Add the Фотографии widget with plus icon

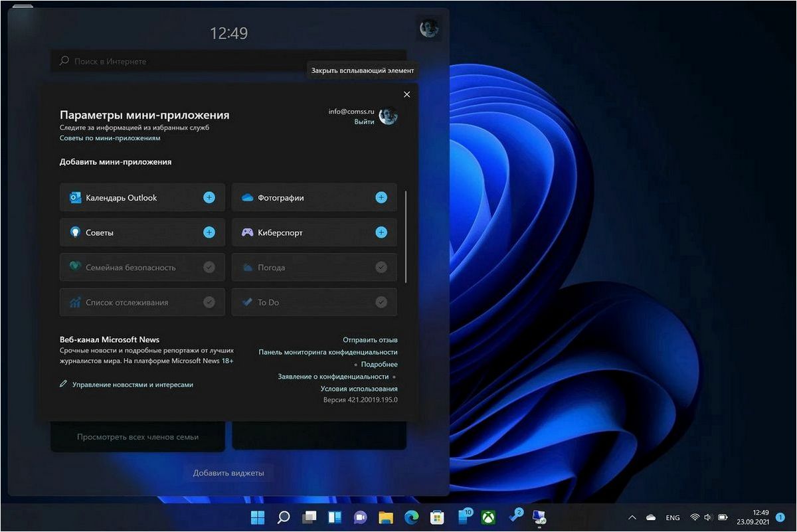pos(381,197)
